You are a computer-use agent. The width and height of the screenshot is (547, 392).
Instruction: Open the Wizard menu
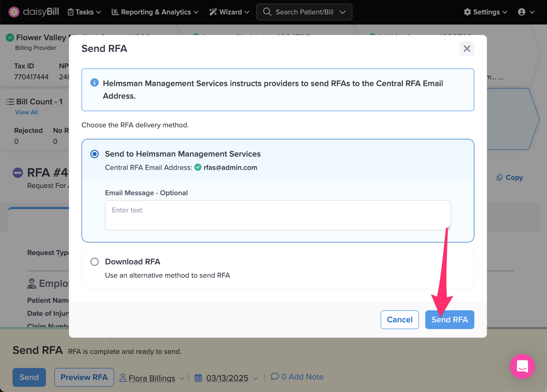[x=229, y=12]
